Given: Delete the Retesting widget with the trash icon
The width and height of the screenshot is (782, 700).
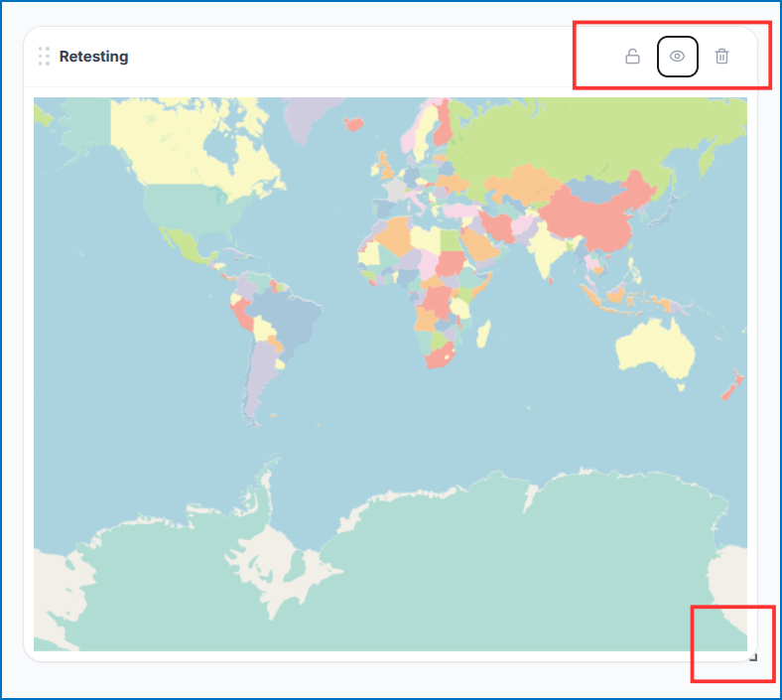Looking at the screenshot, I should point(721,57).
